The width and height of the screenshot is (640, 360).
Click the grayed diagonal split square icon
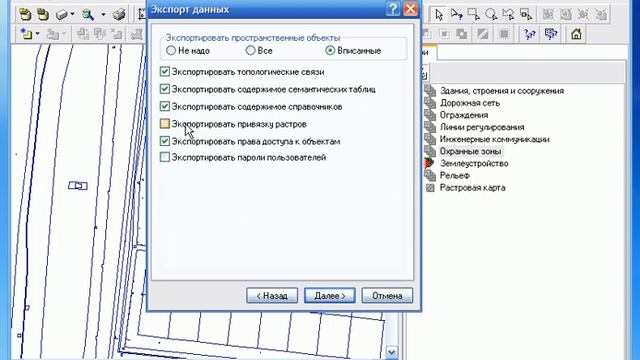click(483, 34)
